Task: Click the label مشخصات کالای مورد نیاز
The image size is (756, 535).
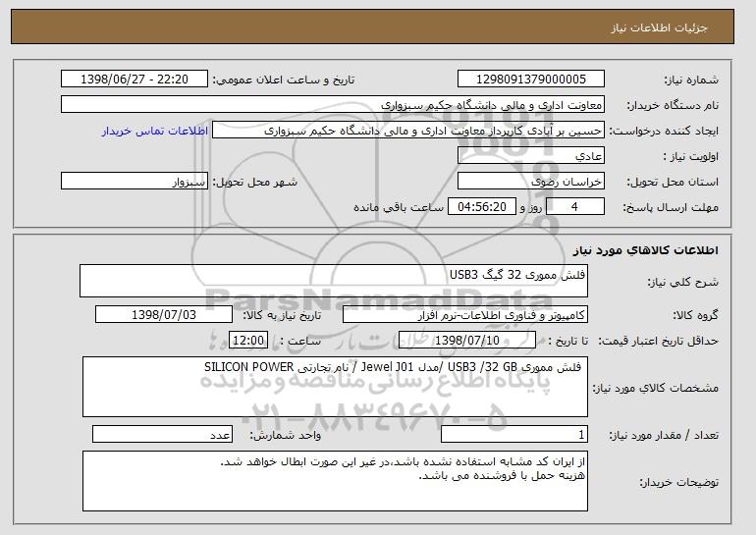Action: [655, 388]
